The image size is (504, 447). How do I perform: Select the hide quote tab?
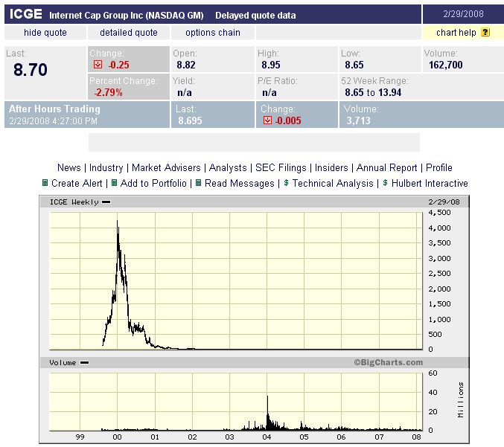(45, 33)
